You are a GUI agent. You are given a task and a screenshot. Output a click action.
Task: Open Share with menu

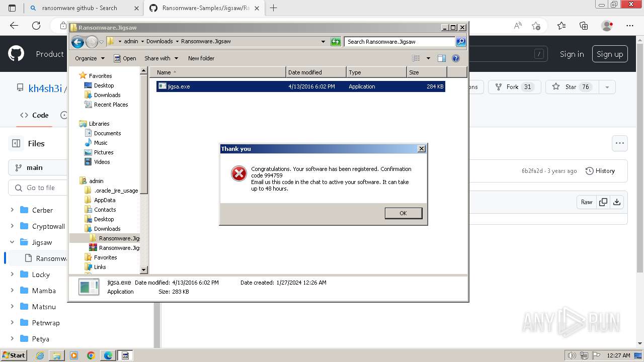point(161,58)
